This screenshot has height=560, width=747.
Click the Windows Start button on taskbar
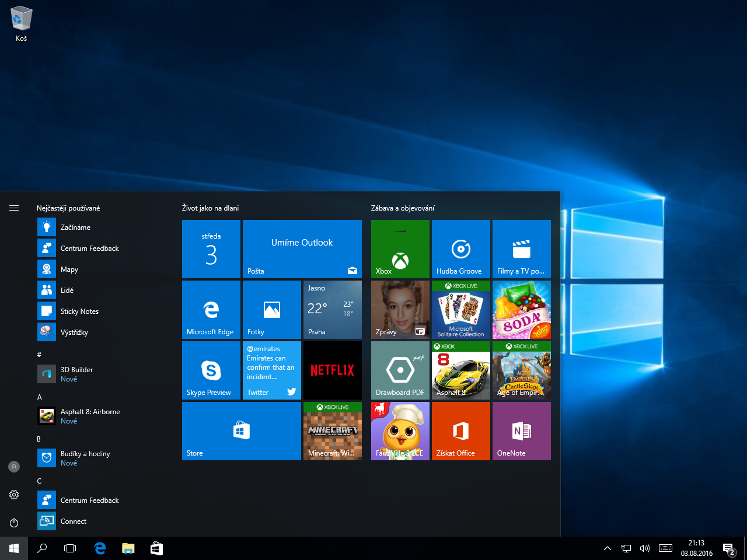[14, 548]
